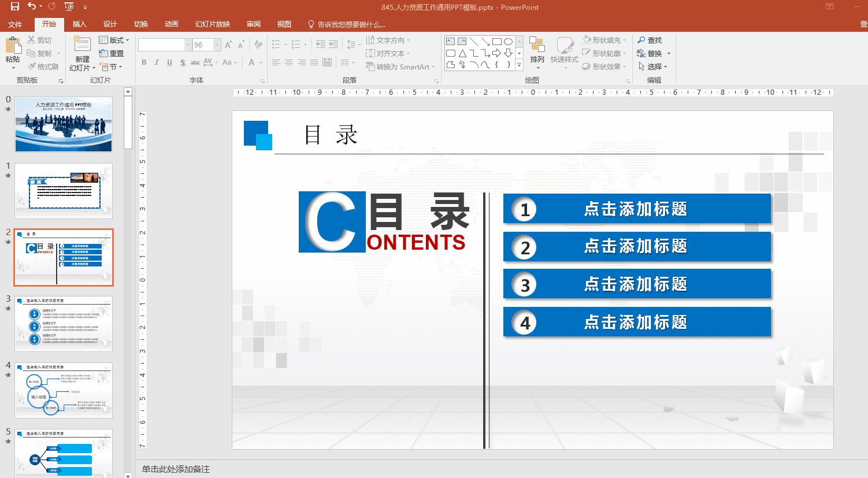Toggle strikethrough formatting

click(195, 62)
